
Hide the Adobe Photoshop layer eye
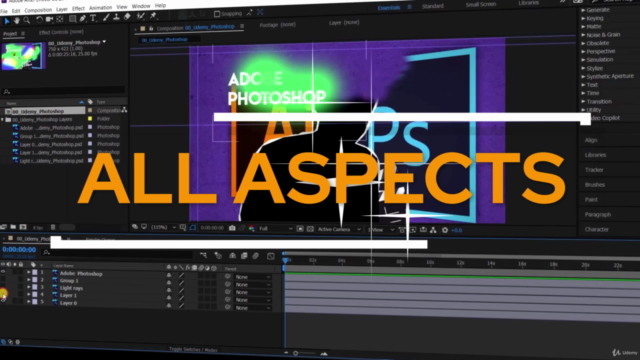tap(3, 271)
